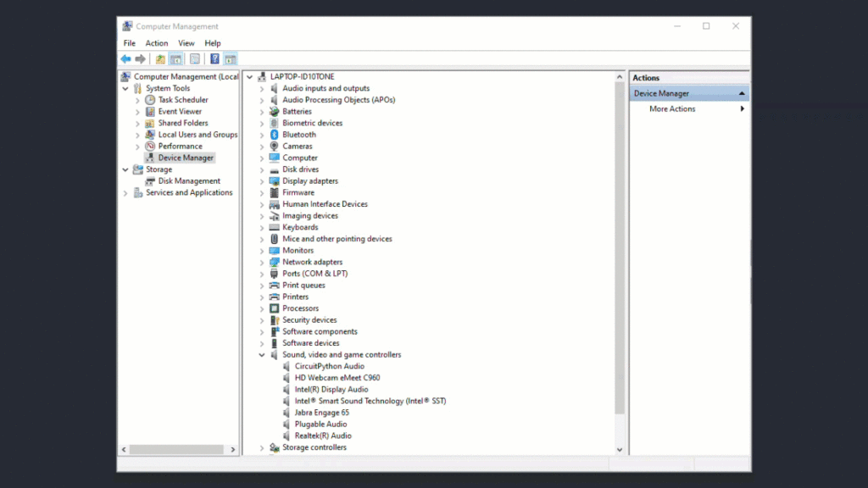Viewport: 868px width, 488px height.
Task: Click the Cameras category icon
Action: 274,146
